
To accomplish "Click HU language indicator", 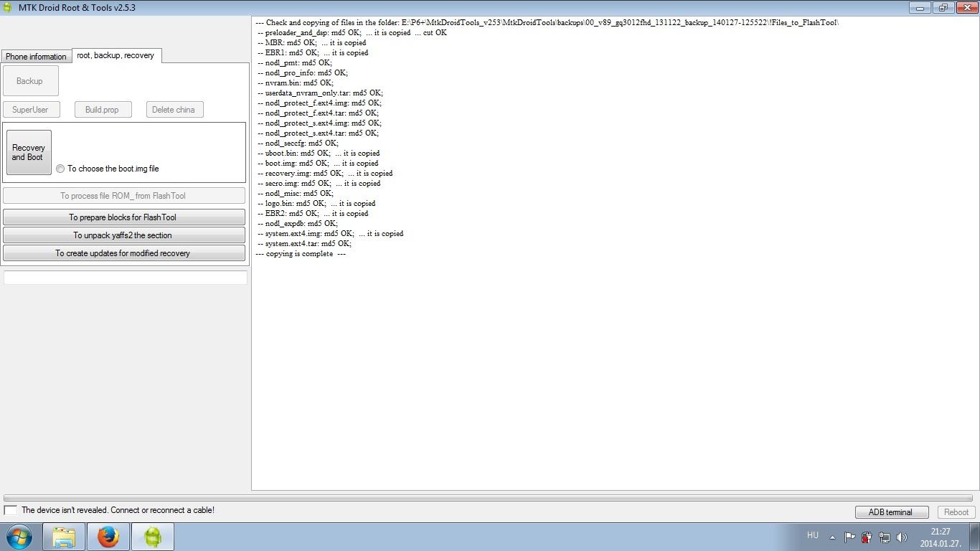I will 813,535.
